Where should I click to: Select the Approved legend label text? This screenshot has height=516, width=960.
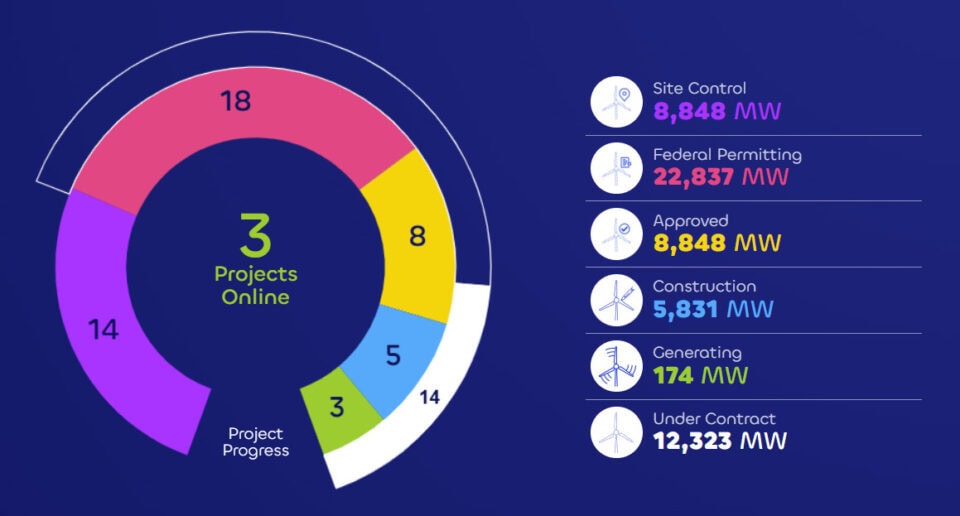click(x=690, y=220)
